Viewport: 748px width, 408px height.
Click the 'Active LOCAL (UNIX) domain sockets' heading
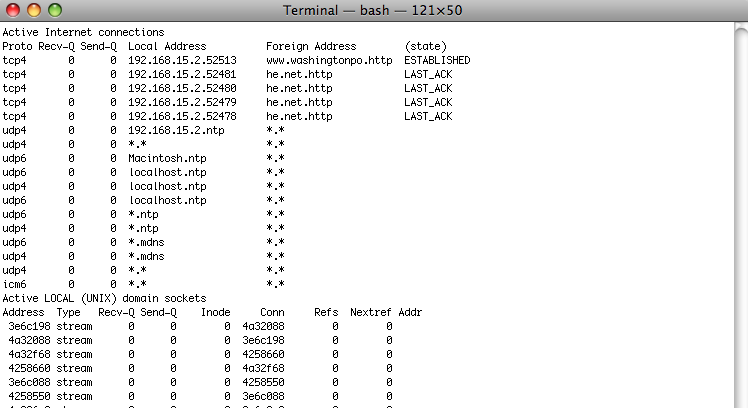click(104, 298)
